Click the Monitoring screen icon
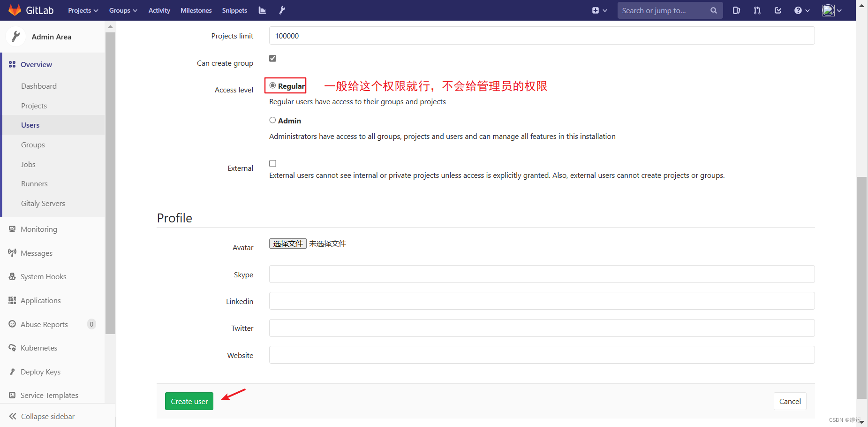Viewport: 868px width, 427px height. [12, 229]
